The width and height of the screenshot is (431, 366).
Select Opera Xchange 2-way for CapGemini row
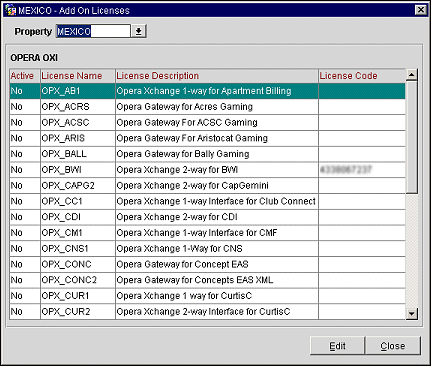pyautogui.click(x=207, y=185)
